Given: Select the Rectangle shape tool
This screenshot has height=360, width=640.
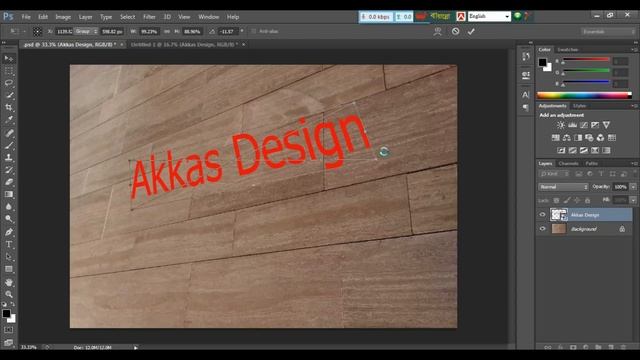Looking at the screenshot, I should click(9, 269).
